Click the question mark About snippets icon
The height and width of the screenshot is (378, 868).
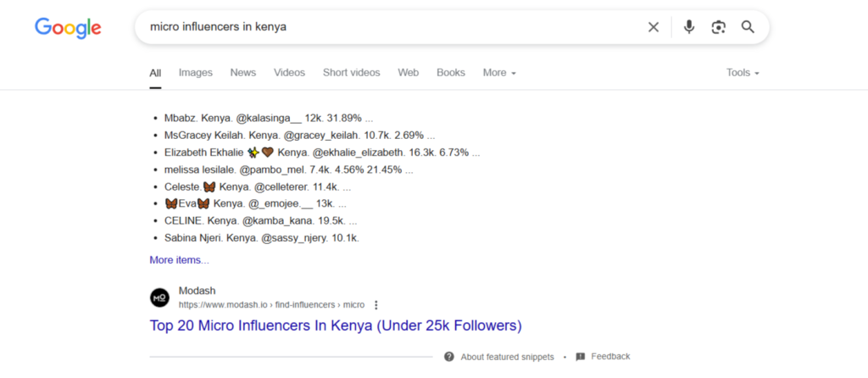(x=449, y=357)
